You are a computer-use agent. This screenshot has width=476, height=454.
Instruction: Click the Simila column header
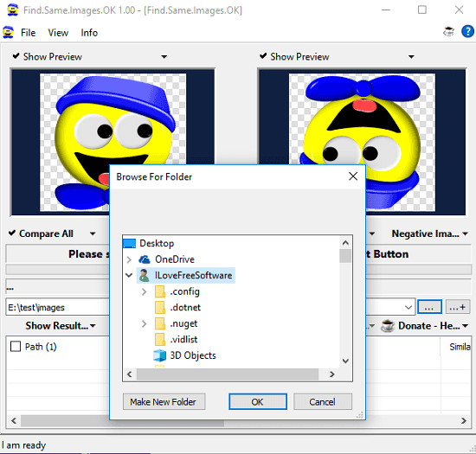[460, 347]
